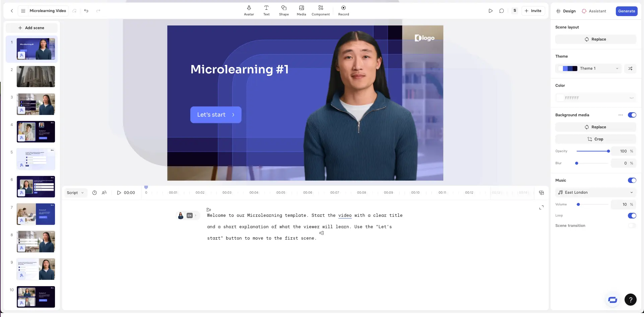644x317 pixels.
Task: Replace the scene layout
Action: (x=596, y=39)
